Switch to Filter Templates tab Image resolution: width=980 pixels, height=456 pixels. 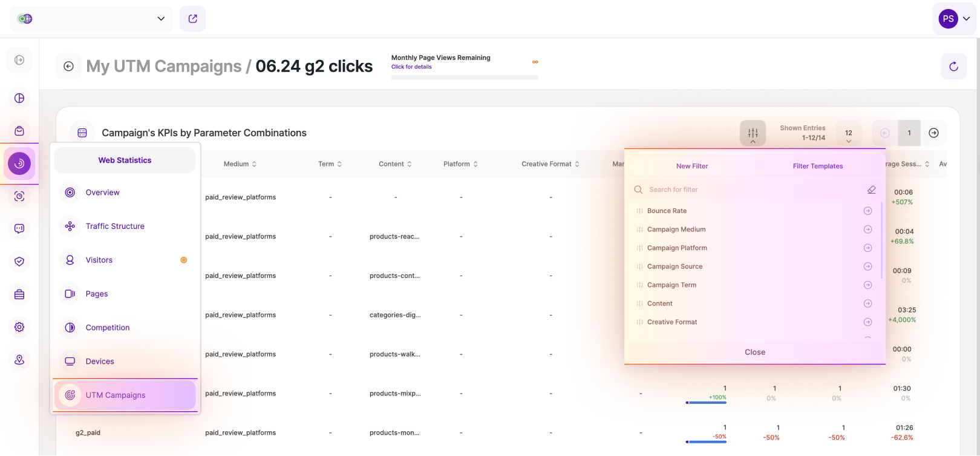click(x=817, y=166)
